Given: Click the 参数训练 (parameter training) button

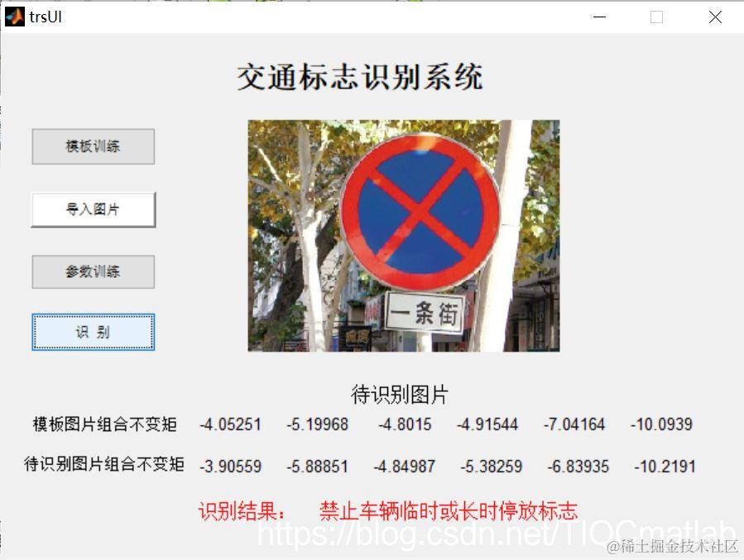Looking at the screenshot, I should pos(93,272).
